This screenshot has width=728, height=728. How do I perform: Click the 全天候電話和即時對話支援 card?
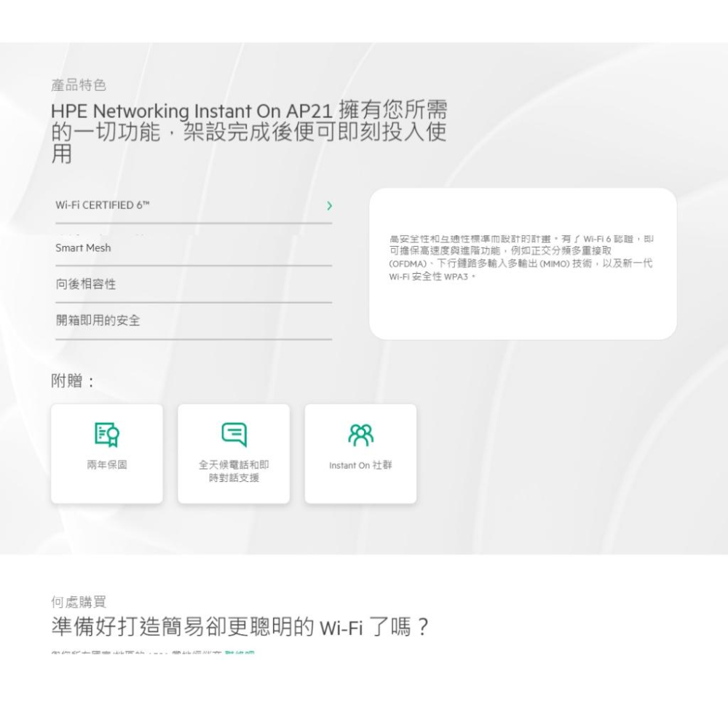click(x=234, y=453)
